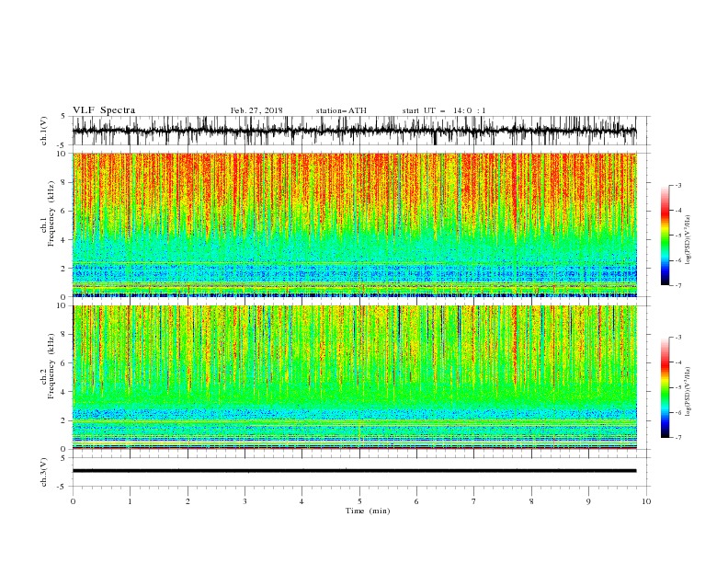Click the ch.3(V) waveform axis label
This screenshot has width=728, height=563.
pyautogui.click(x=43, y=472)
